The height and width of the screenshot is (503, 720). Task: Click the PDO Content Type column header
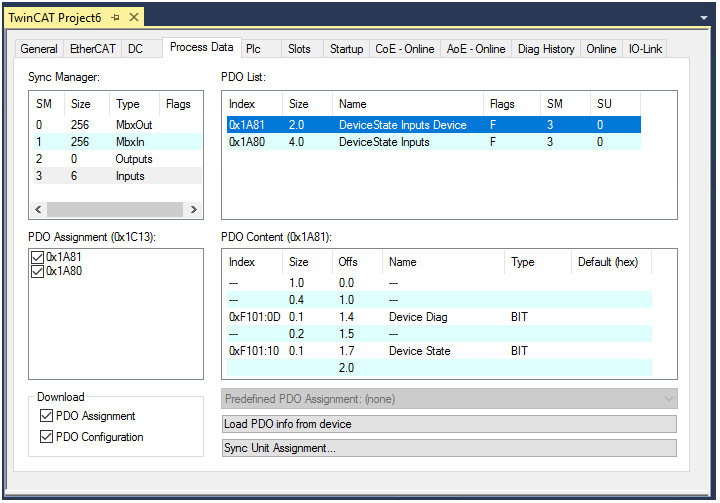tap(538, 262)
